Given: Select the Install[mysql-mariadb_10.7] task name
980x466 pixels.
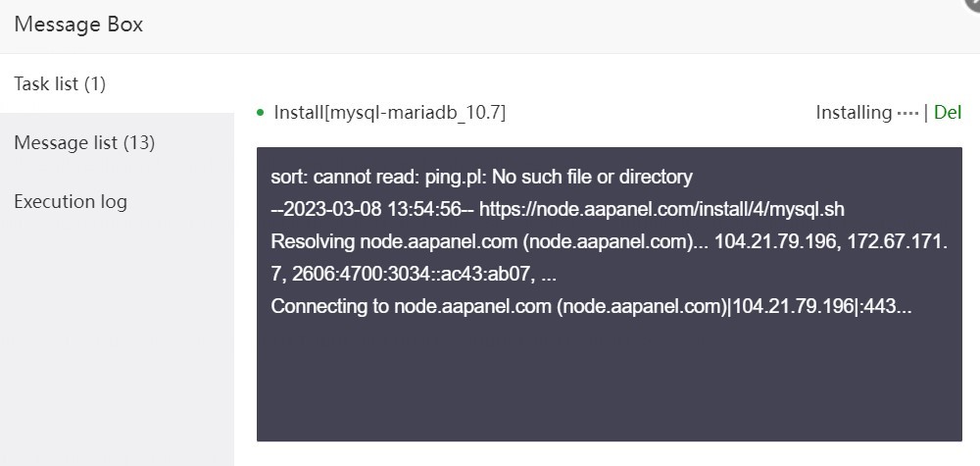Looking at the screenshot, I should (390, 113).
